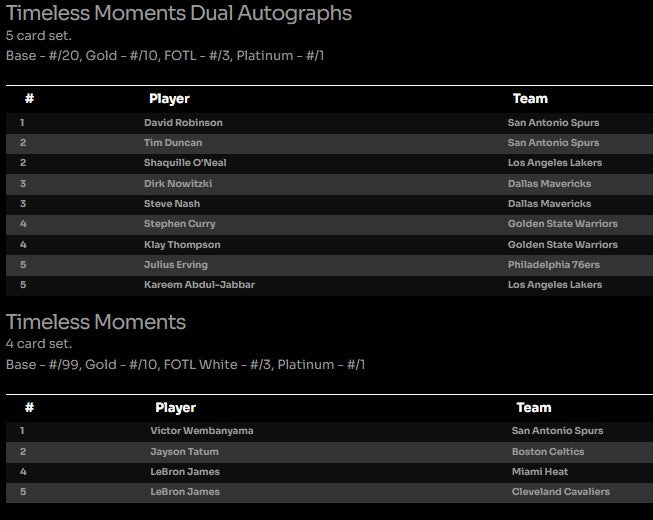Click Kareem Abdul-Jabbar in the list
653x520 pixels.
pyautogui.click(x=199, y=285)
